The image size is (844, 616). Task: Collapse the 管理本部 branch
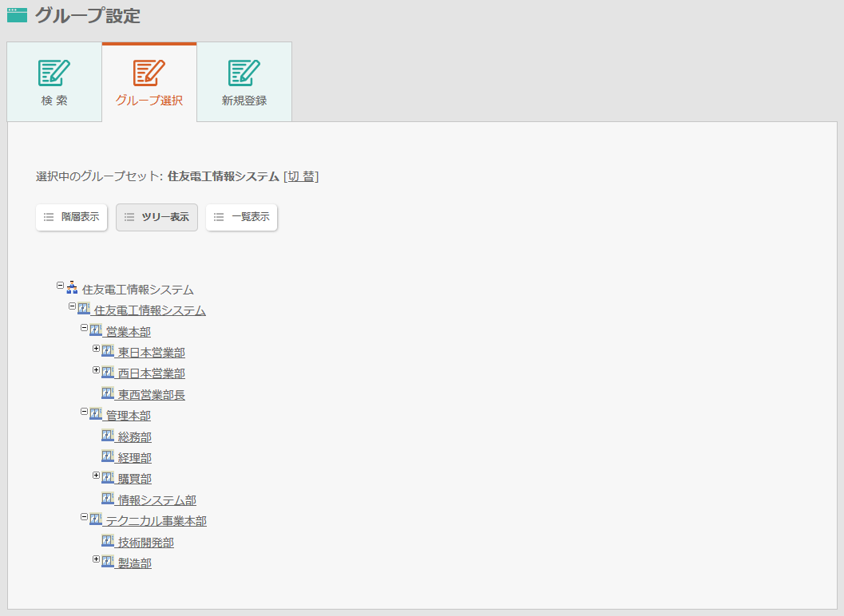click(84, 412)
